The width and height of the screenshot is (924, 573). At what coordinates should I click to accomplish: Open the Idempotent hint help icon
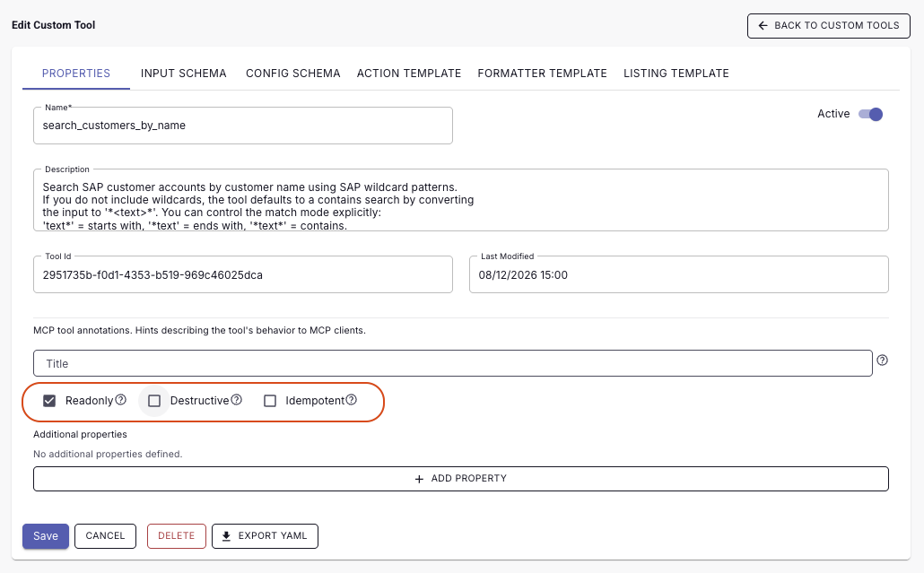click(x=352, y=400)
